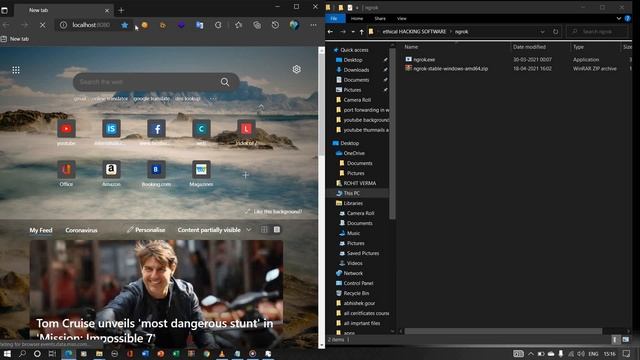Select the Coronavirus feed tab
The height and width of the screenshot is (360, 640).
[x=81, y=230]
